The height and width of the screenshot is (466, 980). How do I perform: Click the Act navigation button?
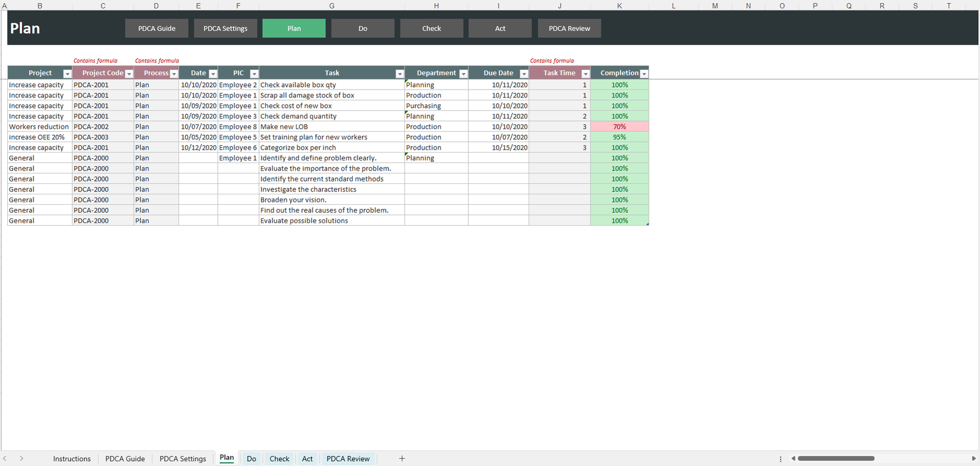[500, 28]
